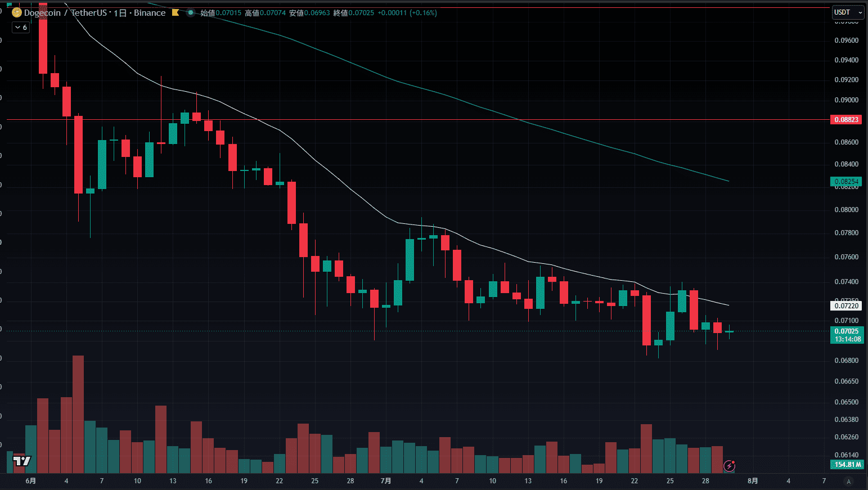Click the 8月 label on time axis

[x=753, y=481]
